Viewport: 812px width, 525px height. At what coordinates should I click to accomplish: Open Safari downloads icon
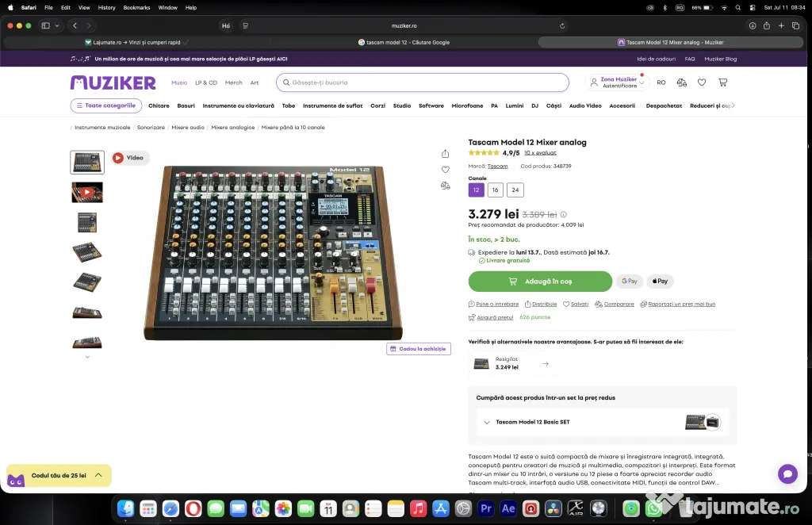[752, 25]
